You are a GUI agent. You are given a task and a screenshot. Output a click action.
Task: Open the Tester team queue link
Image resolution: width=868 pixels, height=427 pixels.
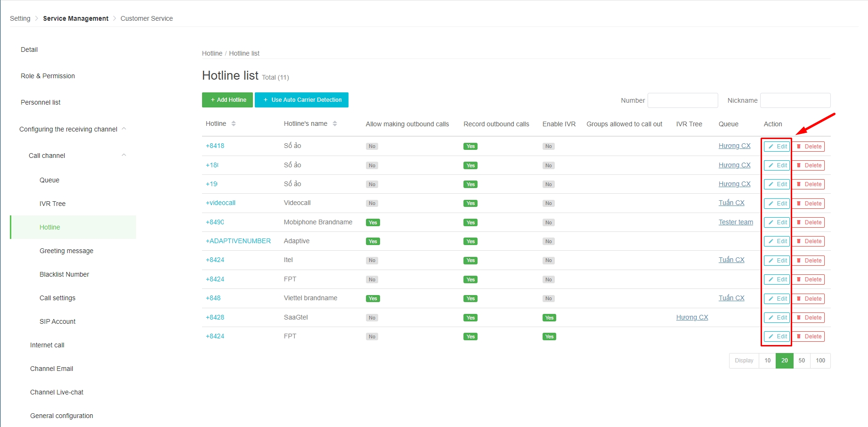(736, 222)
